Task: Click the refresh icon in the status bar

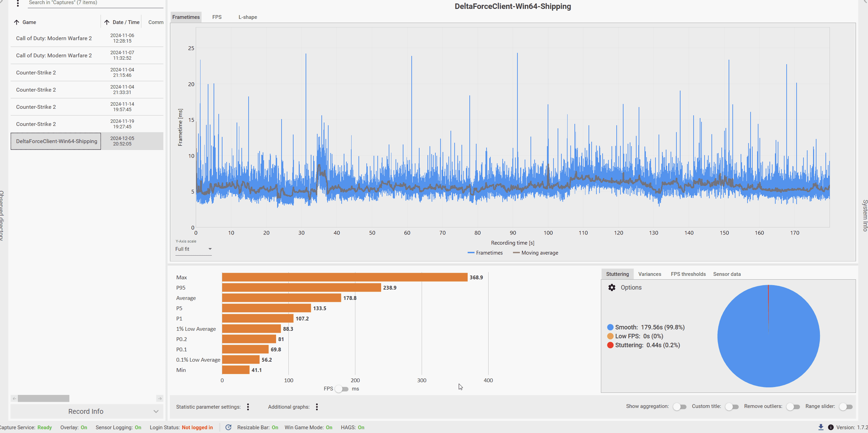Action: click(x=228, y=428)
